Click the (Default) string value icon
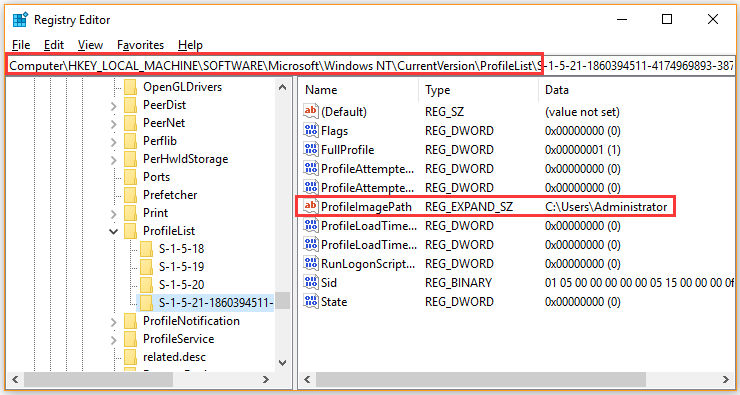 tap(311, 111)
